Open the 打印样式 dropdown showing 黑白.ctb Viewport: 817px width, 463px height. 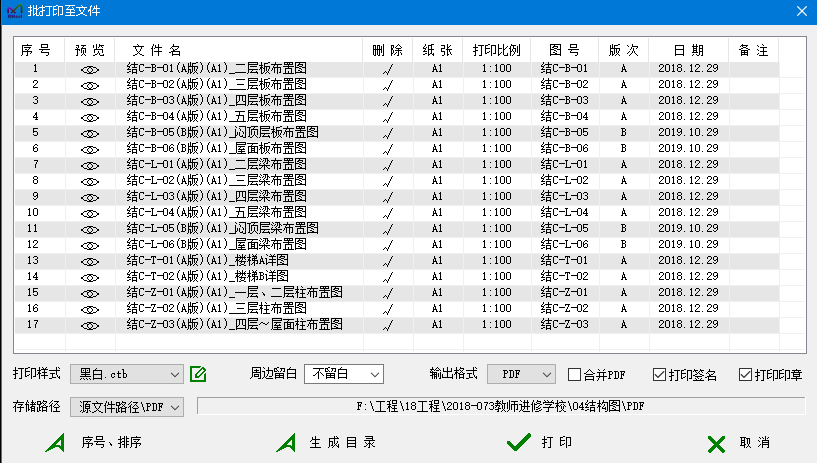(127, 374)
